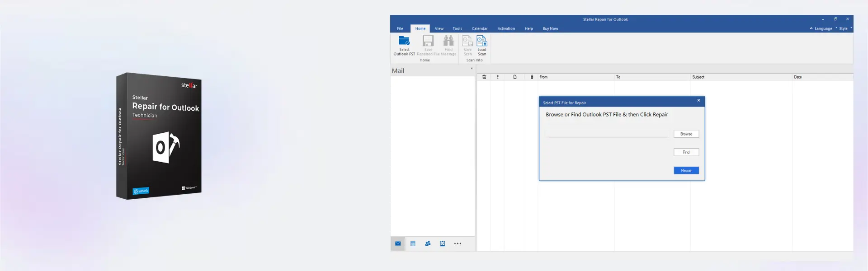Click the importance exclamation column header
The height and width of the screenshot is (271, 868).
click(x=498, y=77)
